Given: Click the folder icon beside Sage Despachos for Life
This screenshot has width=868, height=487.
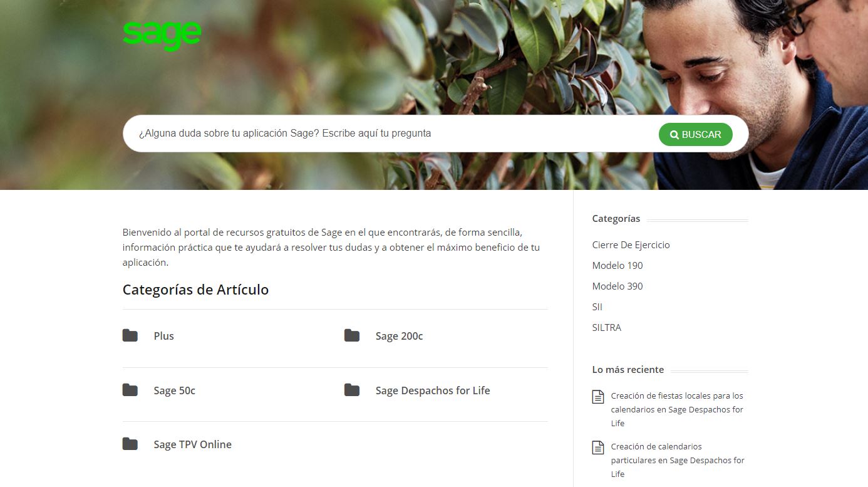Looking at the screenshot, I should click(x=352, y=390).
